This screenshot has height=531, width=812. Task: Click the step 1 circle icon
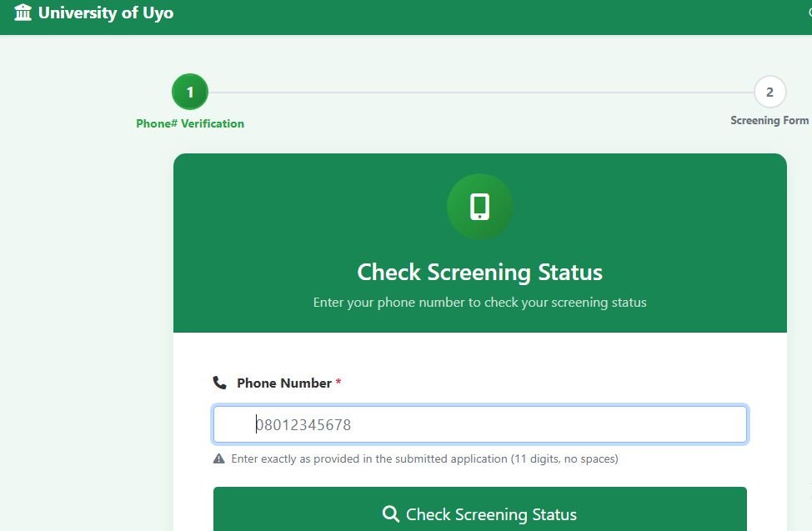(x=189, y=92)
